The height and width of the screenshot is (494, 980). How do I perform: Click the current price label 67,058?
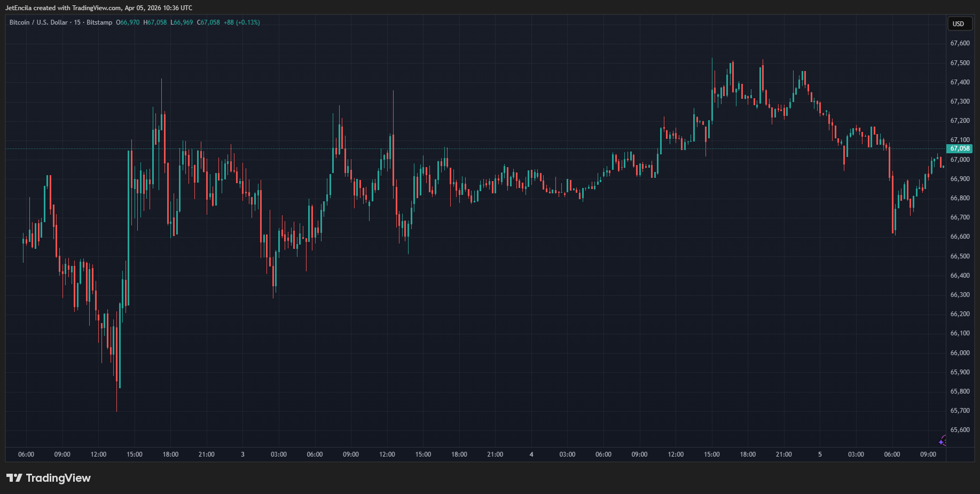click(960, 148)
